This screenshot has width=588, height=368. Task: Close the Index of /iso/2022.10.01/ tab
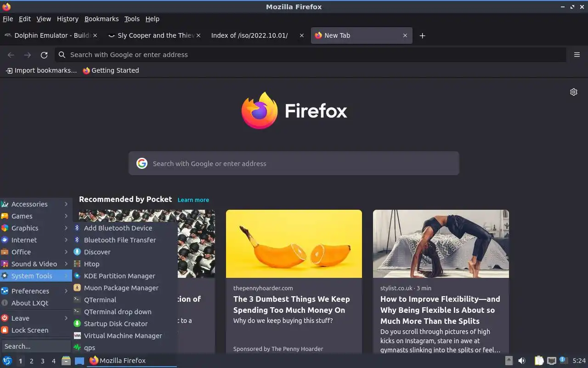coord(301,35)
